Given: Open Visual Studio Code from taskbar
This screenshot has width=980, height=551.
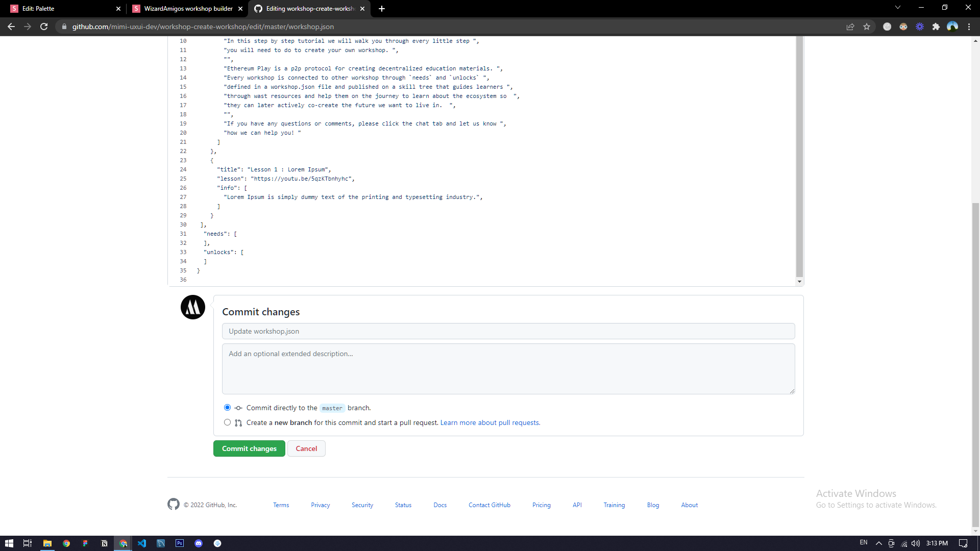Looking at the screenshot, I should point(142,543).
